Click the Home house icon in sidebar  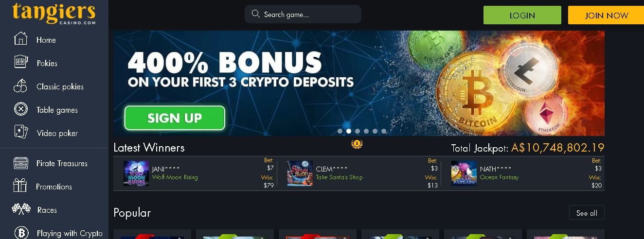tap(20, 39)
